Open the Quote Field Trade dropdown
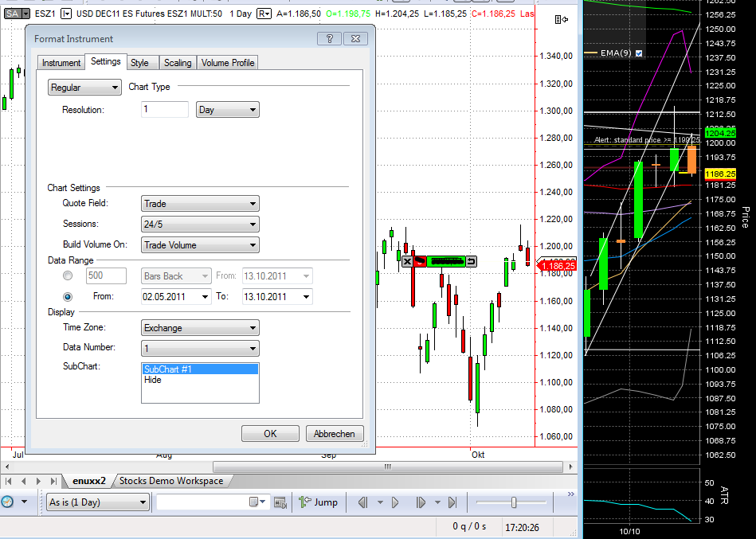756x539 pixels. tap(200, 203)
